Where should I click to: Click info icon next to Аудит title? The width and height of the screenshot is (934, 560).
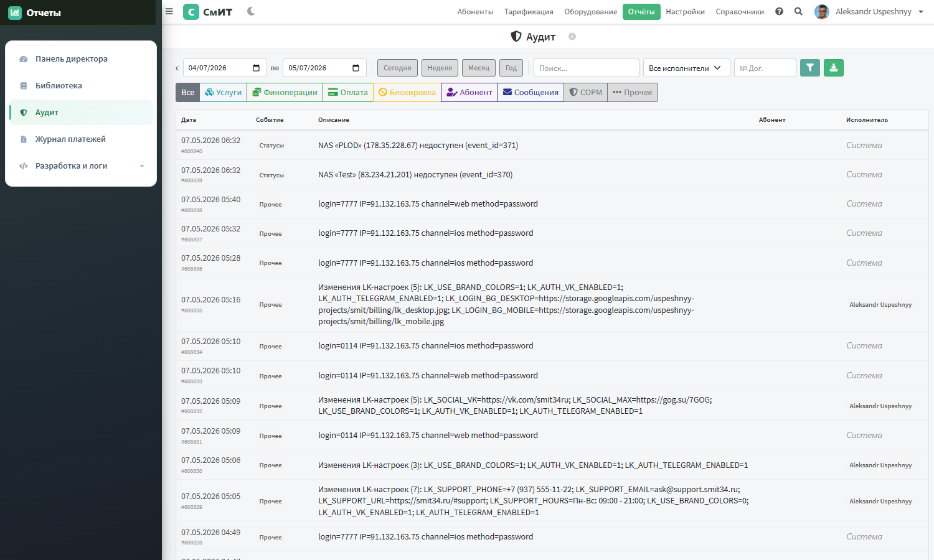(572, 37)
